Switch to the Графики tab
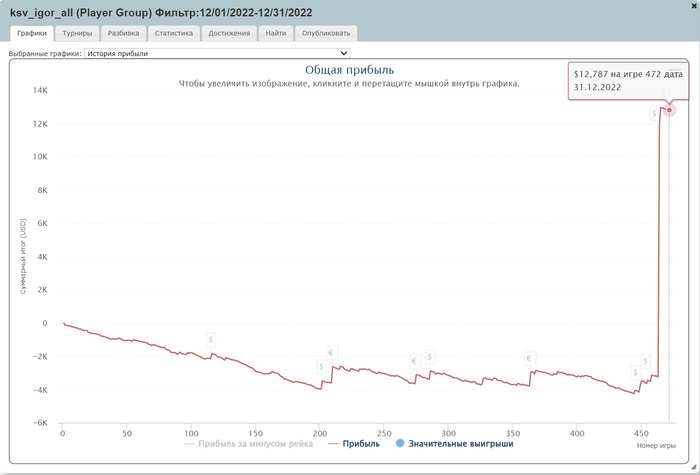700x475 pixels. (x=32, y=33)
